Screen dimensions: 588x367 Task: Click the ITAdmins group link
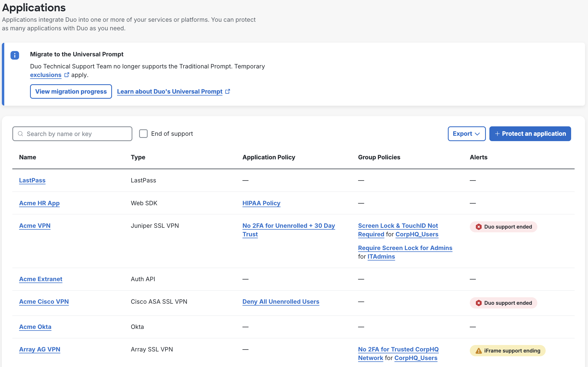click(x=381, y=257)
